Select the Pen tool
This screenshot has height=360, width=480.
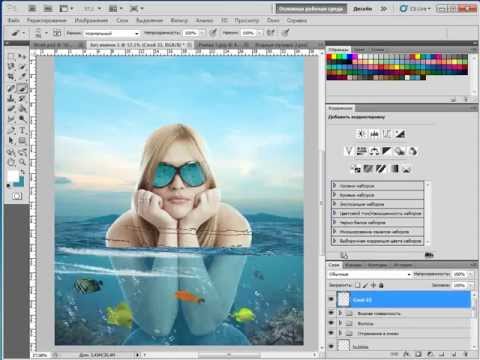pyautogui.click(x=11, y=130)
